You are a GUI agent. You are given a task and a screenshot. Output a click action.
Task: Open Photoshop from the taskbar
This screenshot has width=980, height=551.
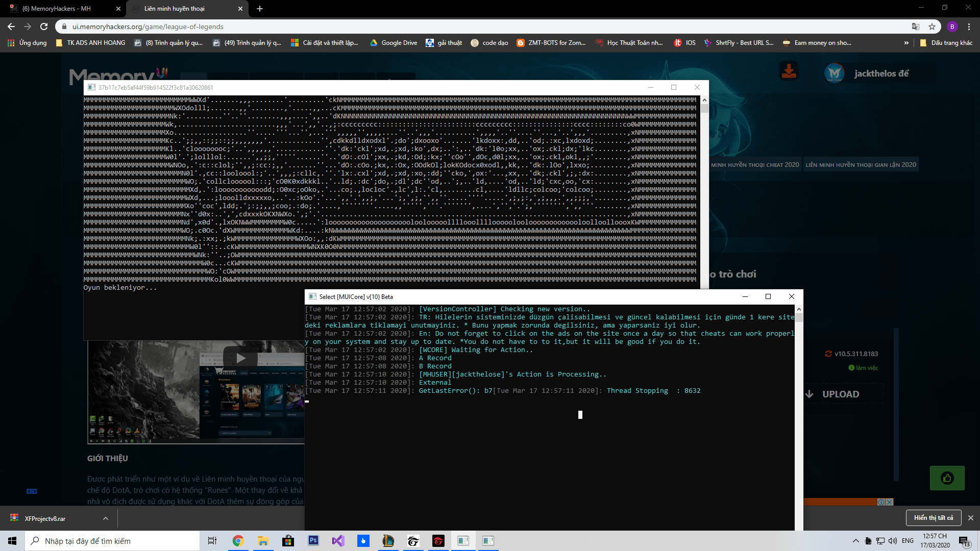coord(313,541)
